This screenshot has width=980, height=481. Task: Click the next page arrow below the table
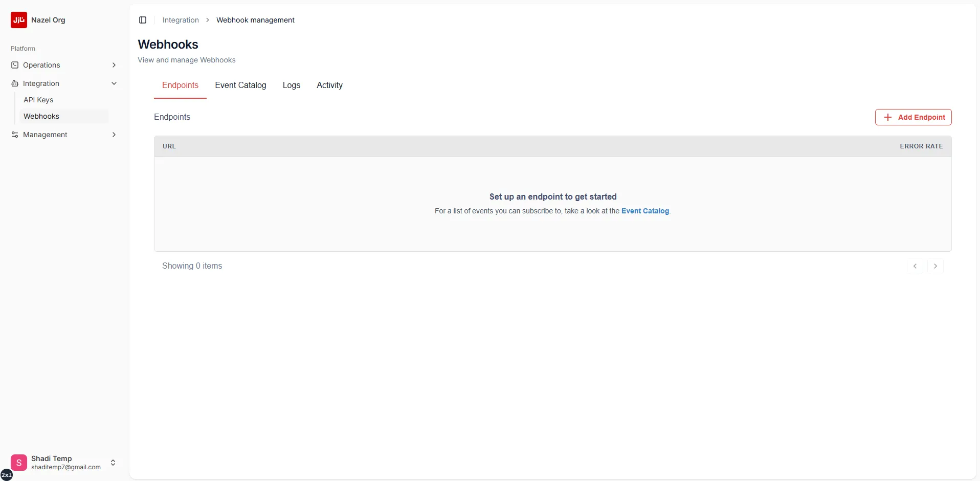tap(937, 266)
